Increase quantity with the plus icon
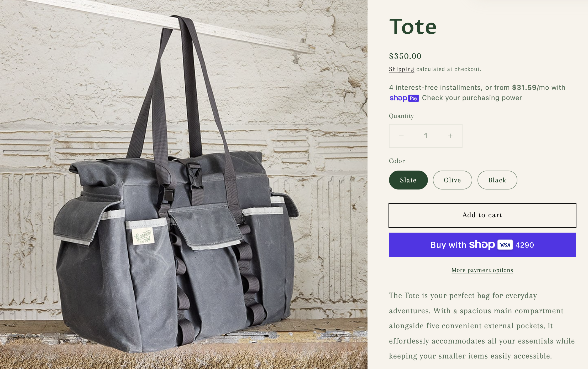This screenshot has height=369, width=588. (x=450, y=136)
